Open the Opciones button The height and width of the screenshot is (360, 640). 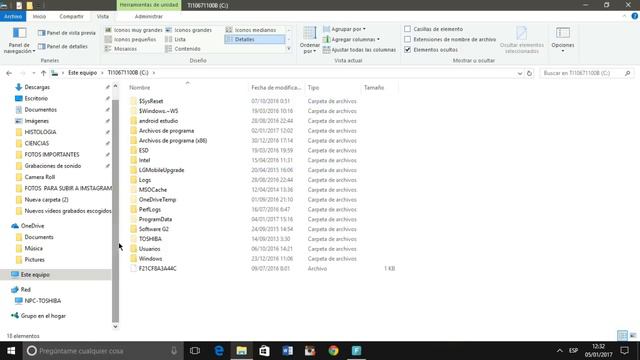click(x=563, y=40)
